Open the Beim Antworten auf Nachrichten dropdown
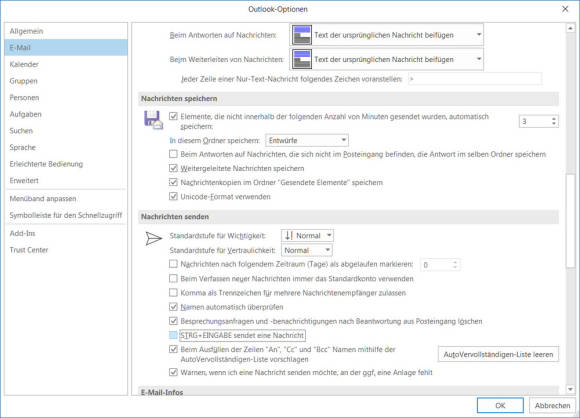 [x=387, y=35]
